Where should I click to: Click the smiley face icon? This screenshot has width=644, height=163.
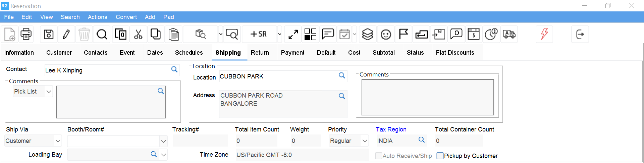386,34
